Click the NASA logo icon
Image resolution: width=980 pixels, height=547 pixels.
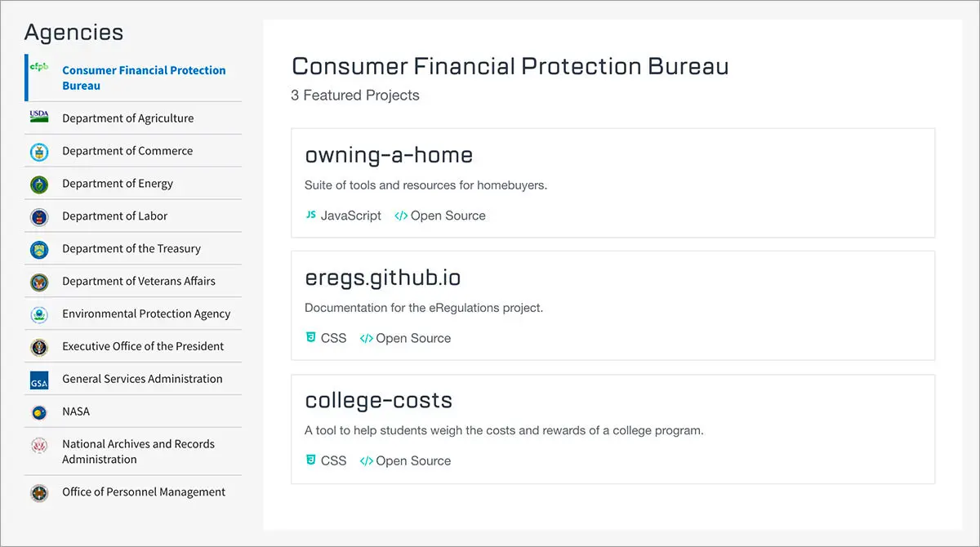coord(39,412)
